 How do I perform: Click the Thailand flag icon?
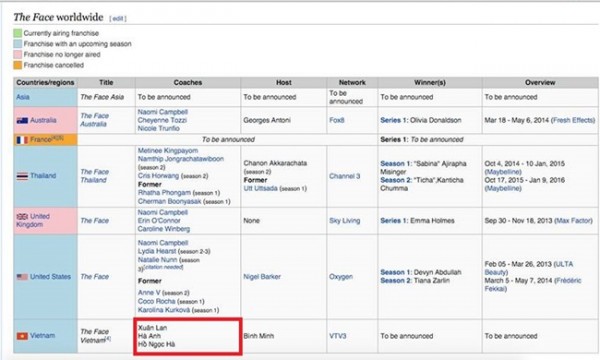click(x=22, y=176)
